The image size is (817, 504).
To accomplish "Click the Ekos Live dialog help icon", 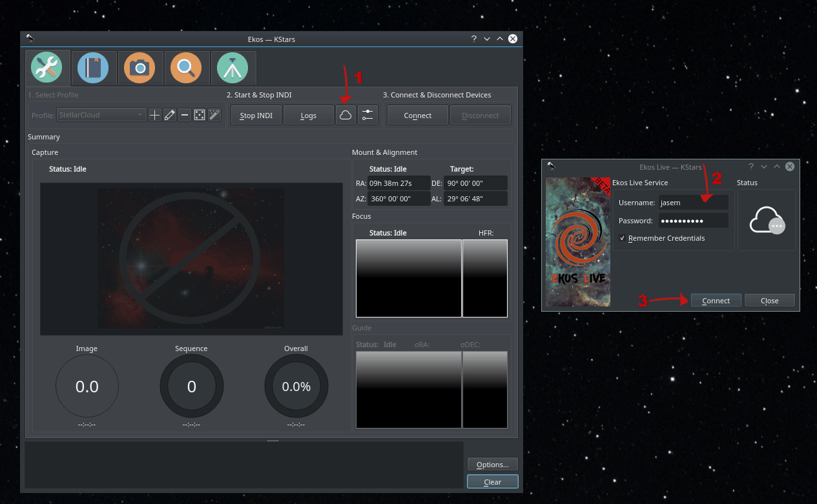I will (751, 166).
